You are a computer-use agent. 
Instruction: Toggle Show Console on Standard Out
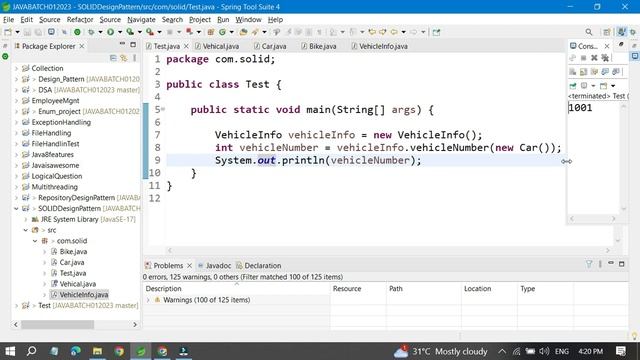605,71
